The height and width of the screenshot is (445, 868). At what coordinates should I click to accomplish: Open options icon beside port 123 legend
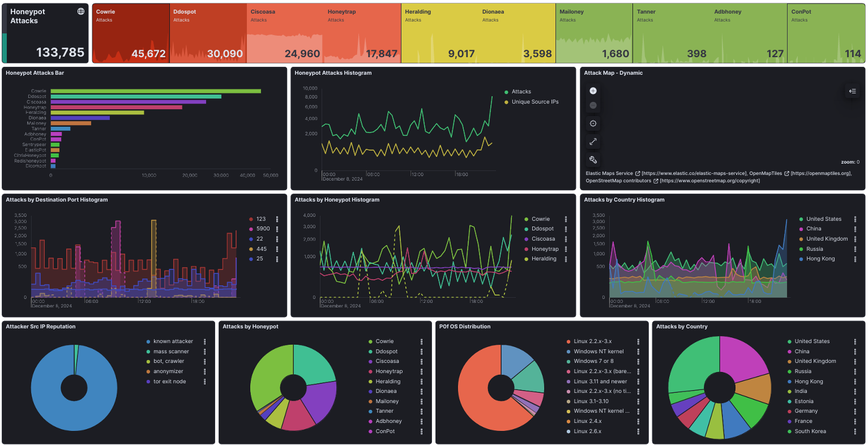tap(277, 219)
